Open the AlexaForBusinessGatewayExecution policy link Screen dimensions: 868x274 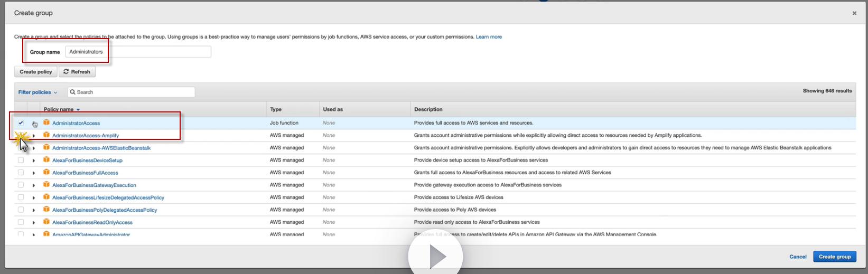(x=94, y=185)
